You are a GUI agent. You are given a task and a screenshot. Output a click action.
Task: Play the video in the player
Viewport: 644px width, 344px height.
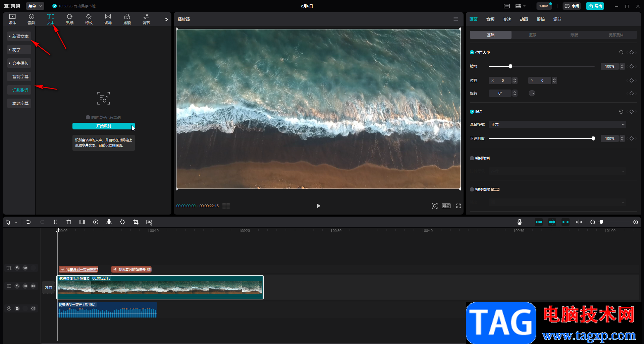pyautogui.click(x=318, y=206)
